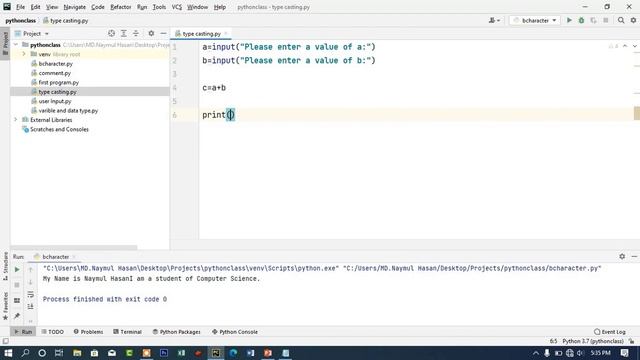The image size is (640, 360).
Task: Open the Python Console tool window
Action: [235, 332]
